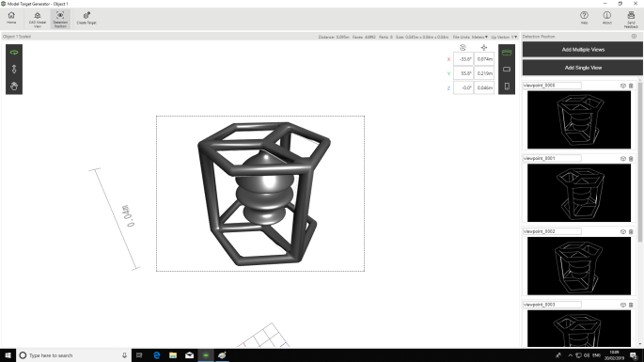Select the pan hand tool
This screenshot has width=644, height=362.
coord(14,87)
